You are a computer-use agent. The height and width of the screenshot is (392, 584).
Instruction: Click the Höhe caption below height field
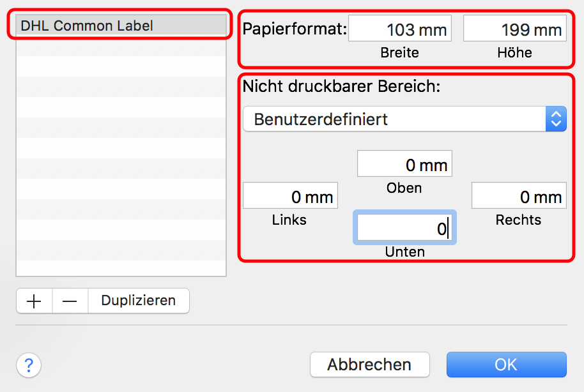[515, 52]
